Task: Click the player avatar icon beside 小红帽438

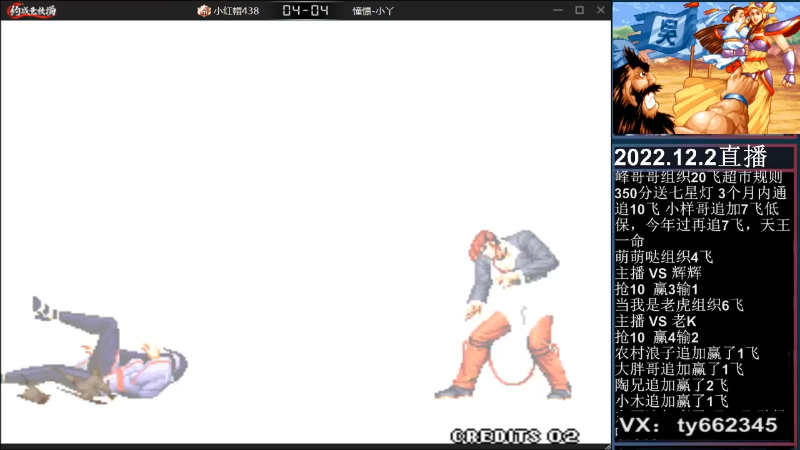Action: click(204, 10)
